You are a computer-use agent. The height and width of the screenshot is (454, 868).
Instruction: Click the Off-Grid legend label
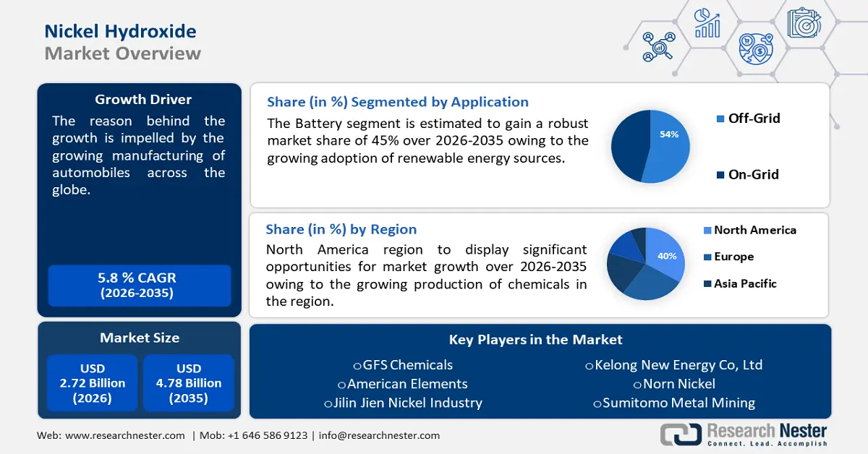[x=754, y=119]
